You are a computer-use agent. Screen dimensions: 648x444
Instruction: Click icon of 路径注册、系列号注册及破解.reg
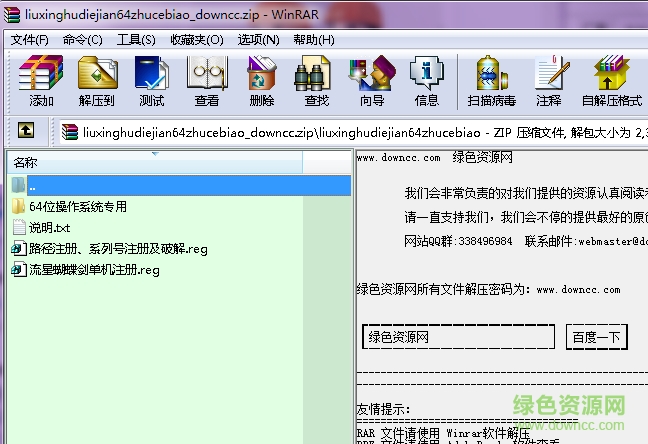pyautogui.click(x=19, y=248)
